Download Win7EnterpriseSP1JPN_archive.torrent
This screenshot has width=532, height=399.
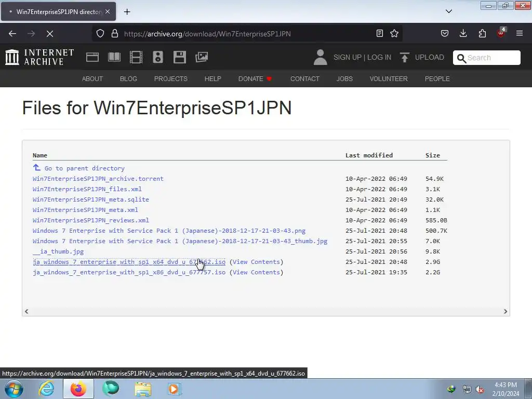click(98, 179)
